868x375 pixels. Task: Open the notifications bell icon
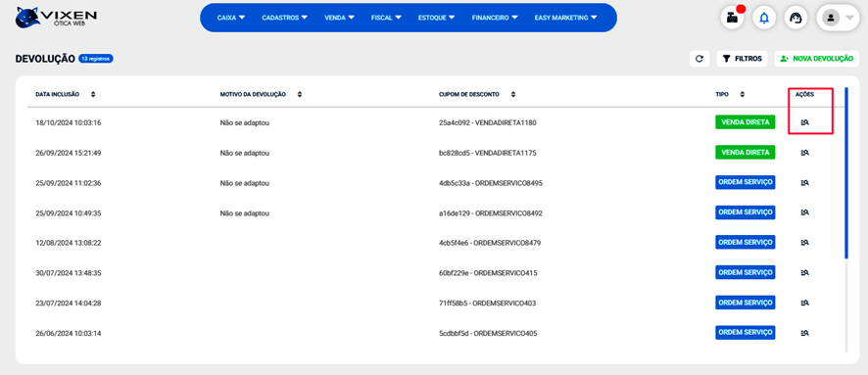764,18
